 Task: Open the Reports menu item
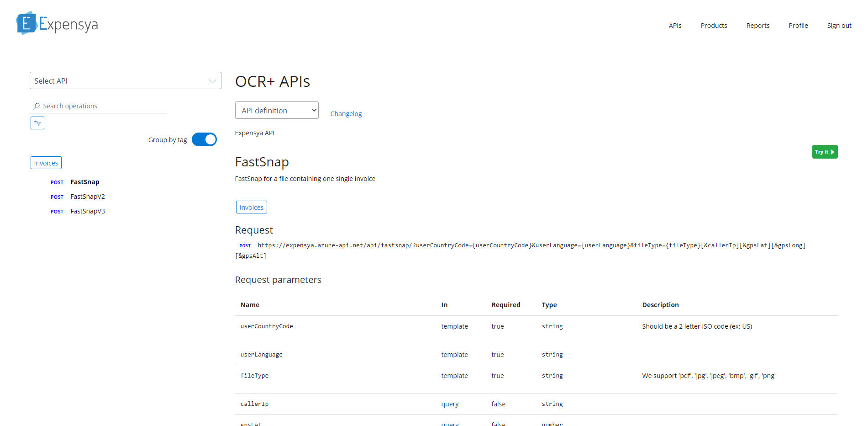[758, 26]
